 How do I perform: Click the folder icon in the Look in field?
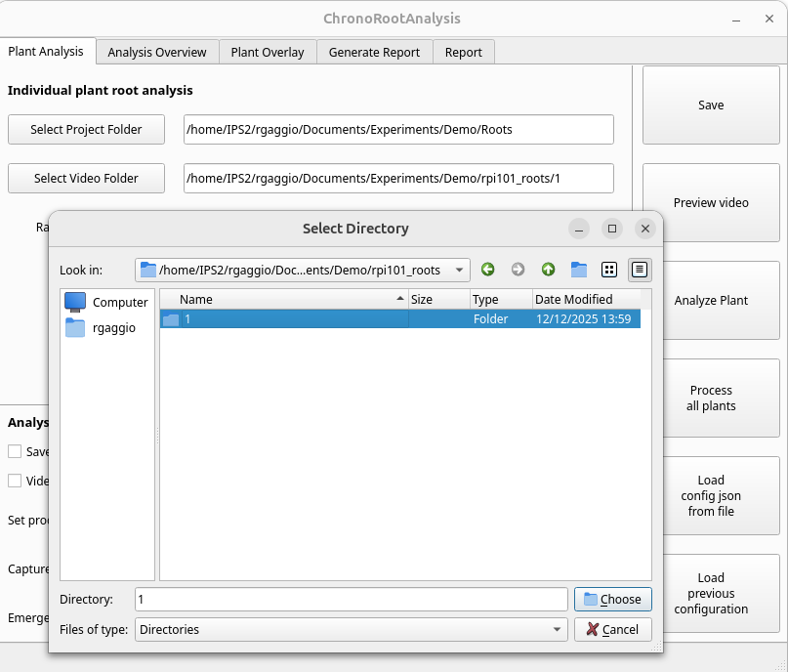(148, 270)
